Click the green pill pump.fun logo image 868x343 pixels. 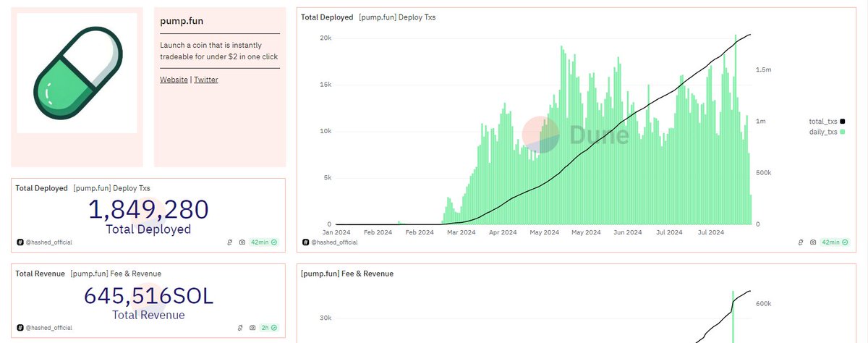click(x=77, y=74)
